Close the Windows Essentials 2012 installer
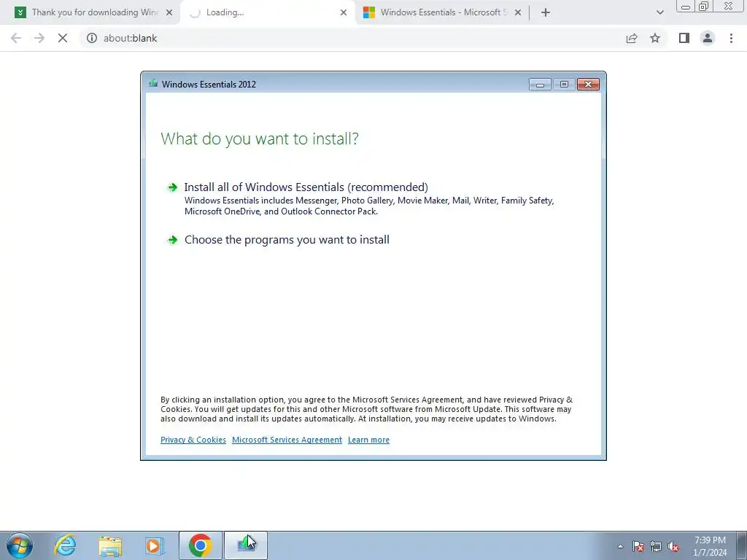This screenshot has width=747, height=560. [x=588, y=85]
